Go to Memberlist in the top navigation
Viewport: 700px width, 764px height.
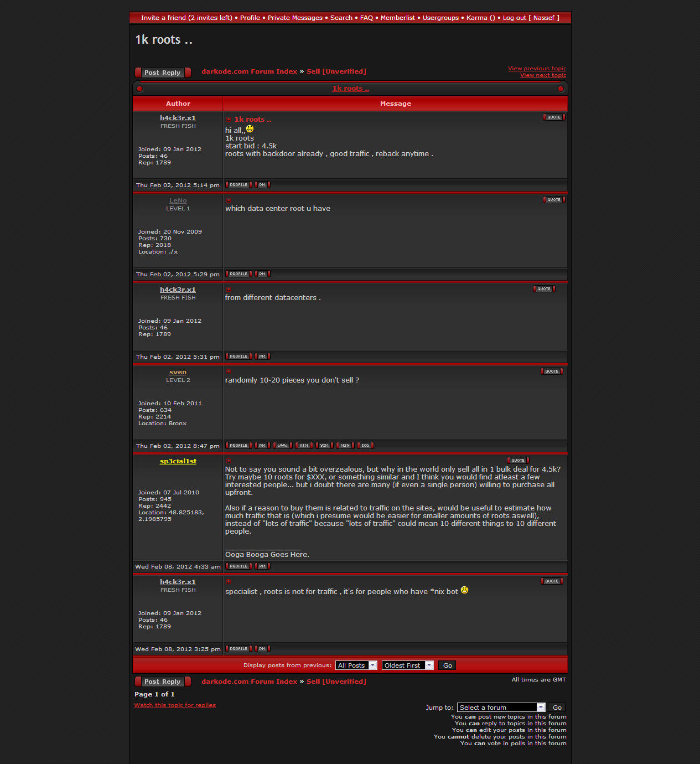pyautogui.click(x=397, y=18)
